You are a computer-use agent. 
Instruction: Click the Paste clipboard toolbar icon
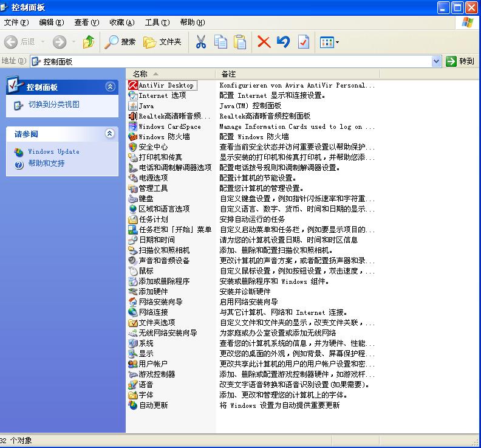(x=240, y=42)
